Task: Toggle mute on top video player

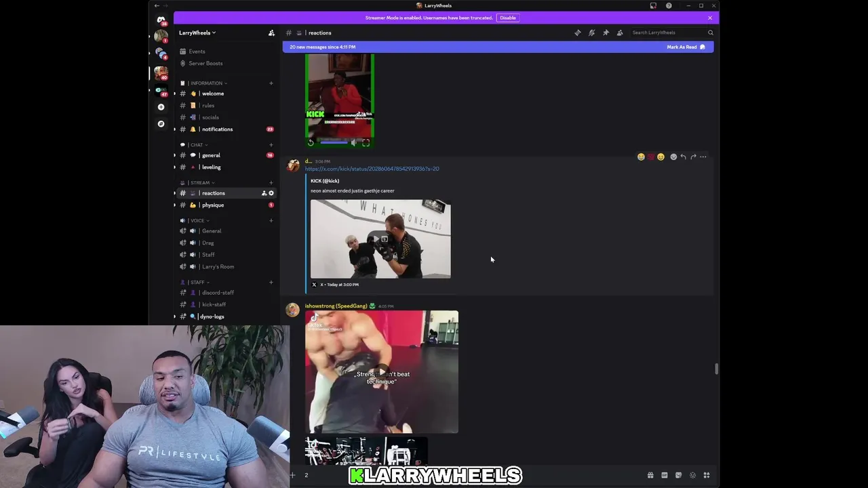Action: [x=353, y=142]
